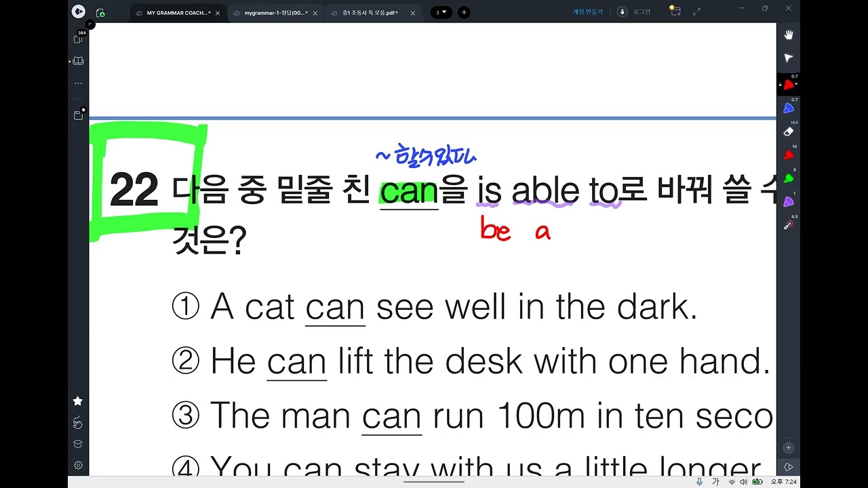Image resolution: width=868 pixels, height=488 pixels.
Task: Open the note page icon with star
Action: pos(79,115)
